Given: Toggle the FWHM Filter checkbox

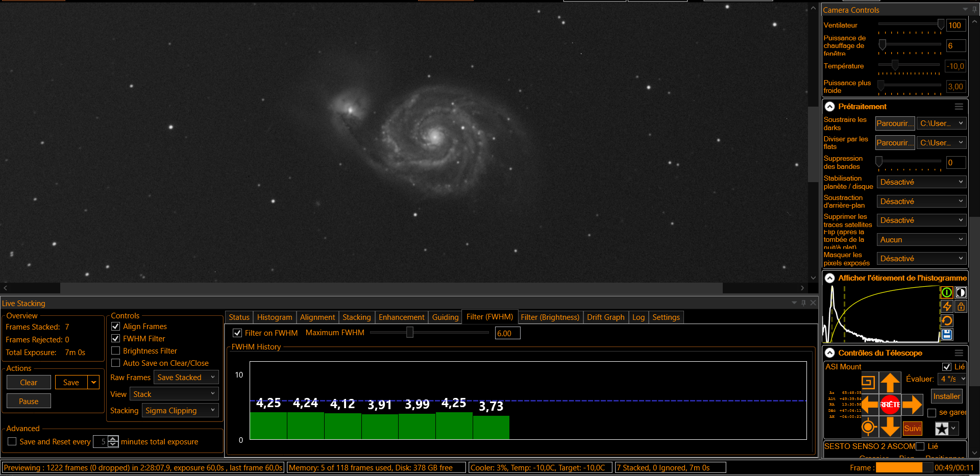Looking at the screenshot, I should click(116, 339).
